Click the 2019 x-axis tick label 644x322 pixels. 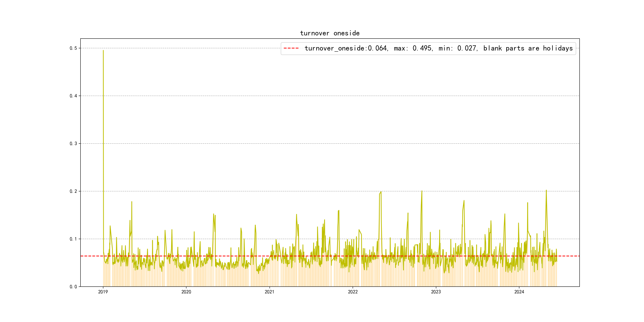pos(103,292)
